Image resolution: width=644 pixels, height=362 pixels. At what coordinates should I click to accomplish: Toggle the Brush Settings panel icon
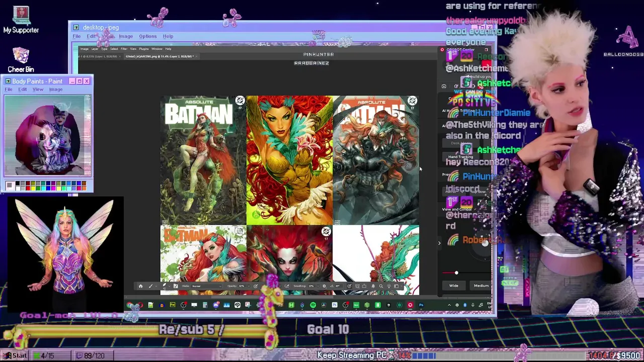coord(176,286)
